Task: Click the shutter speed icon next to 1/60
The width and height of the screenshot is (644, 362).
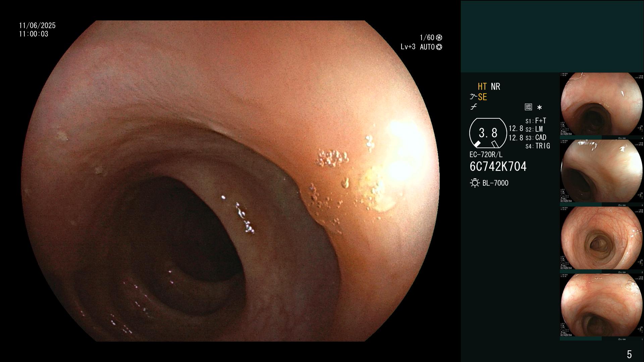Action: click(439, 38)
